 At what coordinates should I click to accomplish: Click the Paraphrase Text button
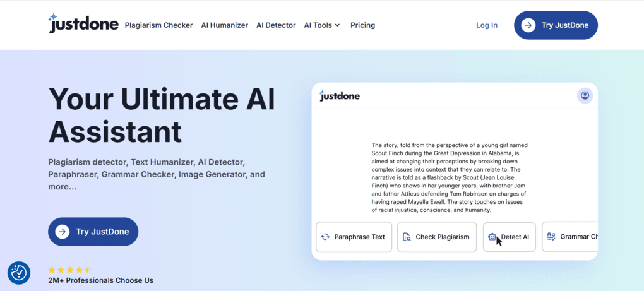click(x=354, y=237)
